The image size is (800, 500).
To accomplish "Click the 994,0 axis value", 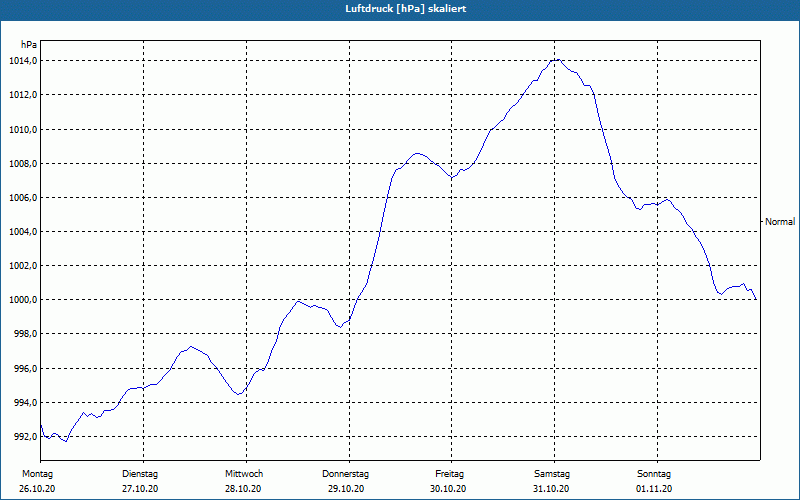I will click(x=26, y=403).
